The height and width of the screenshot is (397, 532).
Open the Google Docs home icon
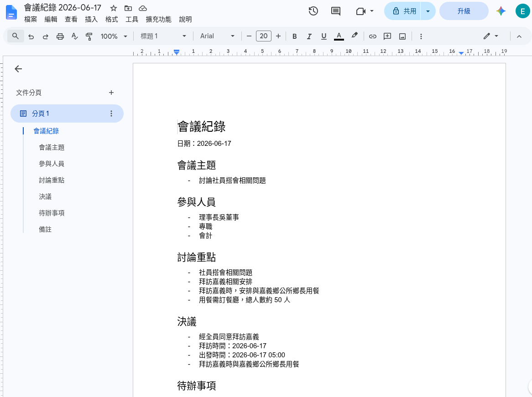(x=11, y=13)
